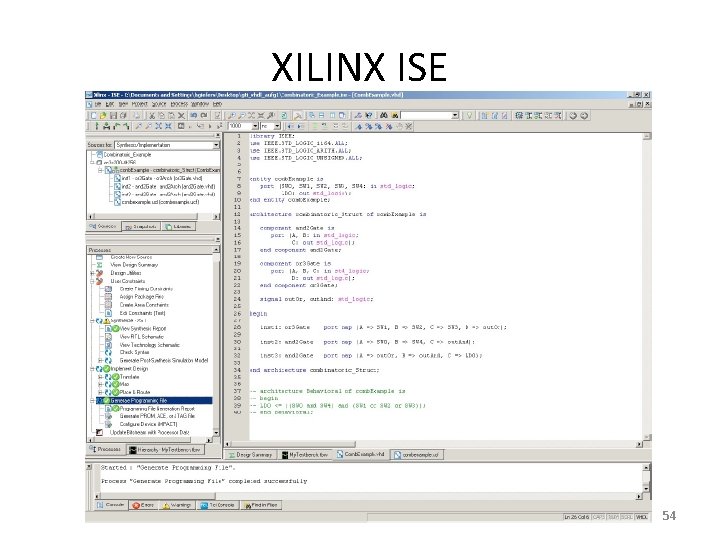720x540 pixels.
Task: Open the Window menu
Action: coord(200,104)
